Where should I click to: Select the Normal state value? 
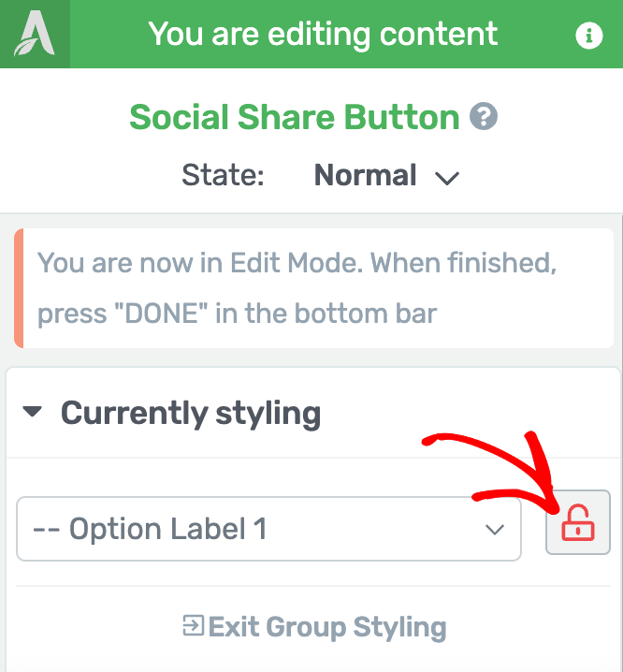[365, 175]
